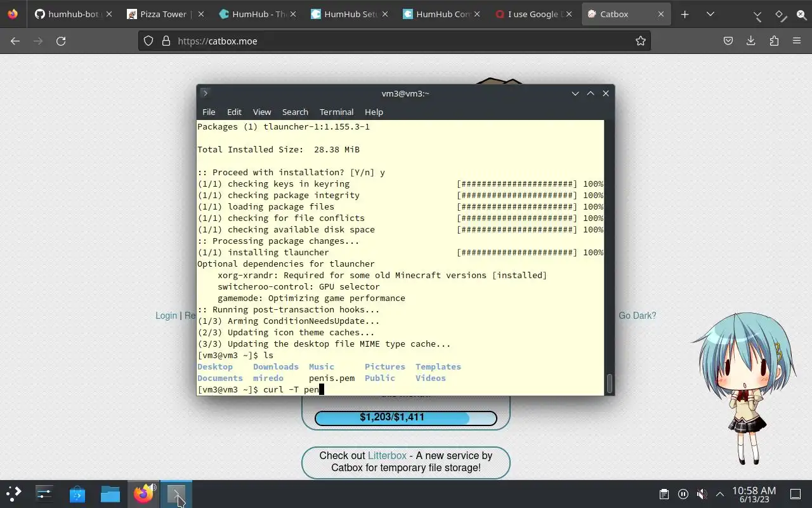Screen dimensions: 812x508
Task: Open the Litterbox link
Action: pyautogui.click(x=387, y=455)
